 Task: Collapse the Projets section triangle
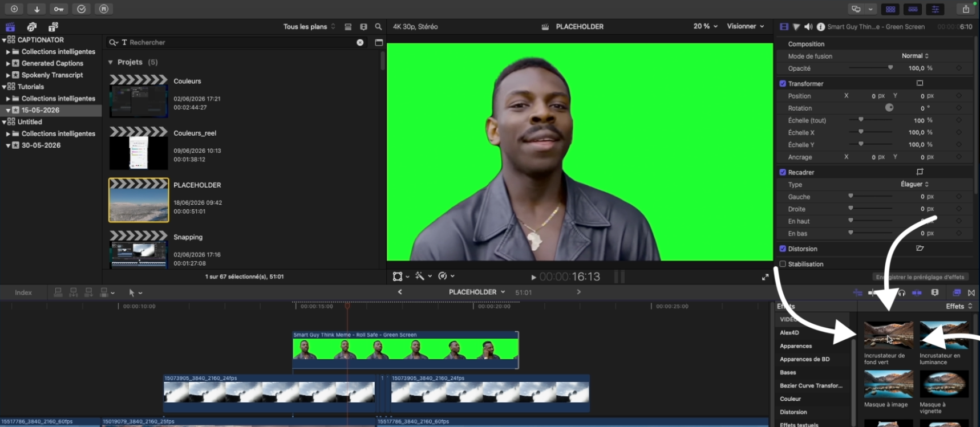coord(111,62)
